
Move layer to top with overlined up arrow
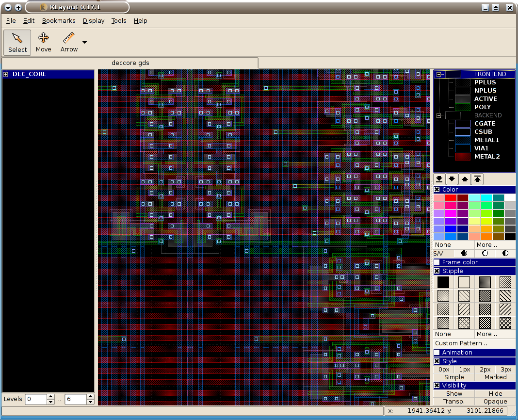(478, 179)
